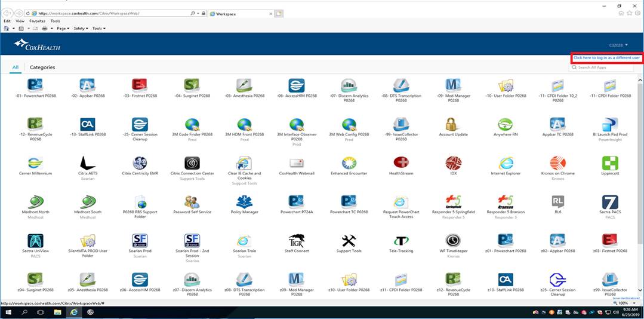Open the C32028 user account dropdown
This screenshot has height=319, width=644.
click(x=618, y=45)
